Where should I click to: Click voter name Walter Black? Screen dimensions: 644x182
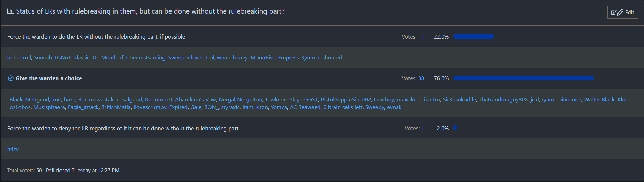click(x=599, y=100)
